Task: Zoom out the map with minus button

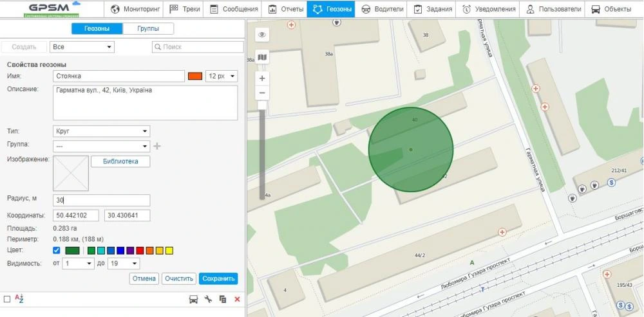Action: pos(262,93)
